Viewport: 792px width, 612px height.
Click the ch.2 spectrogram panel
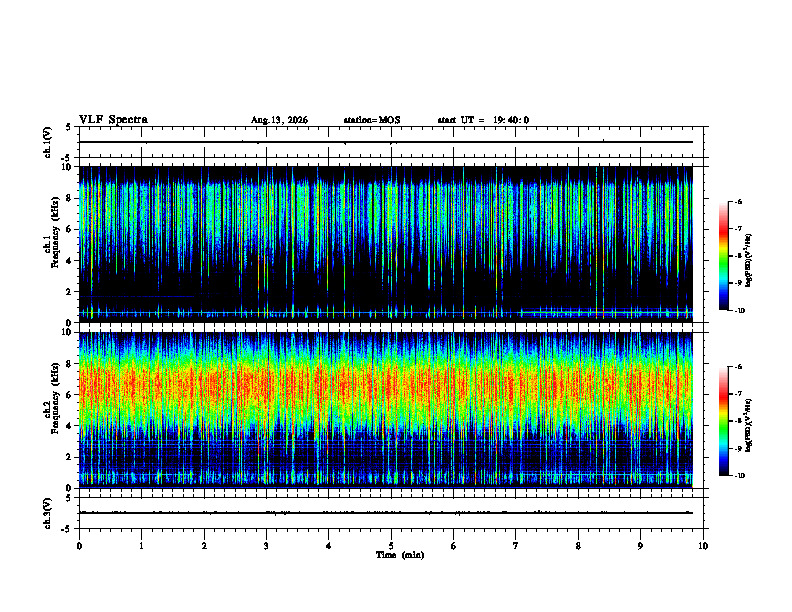coord(386,410)
